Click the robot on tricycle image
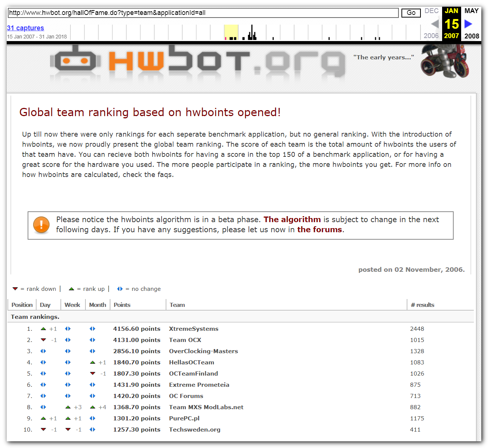 pos(445,61)
